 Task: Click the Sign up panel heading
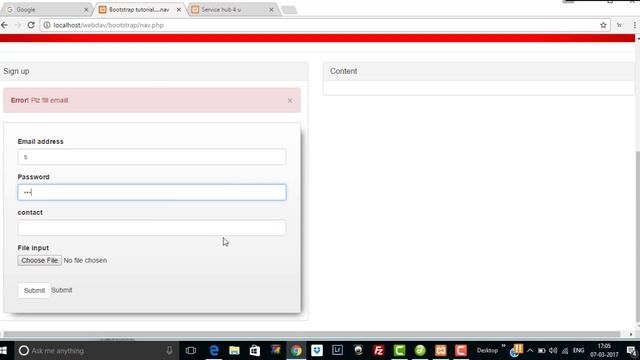[16, 71]
